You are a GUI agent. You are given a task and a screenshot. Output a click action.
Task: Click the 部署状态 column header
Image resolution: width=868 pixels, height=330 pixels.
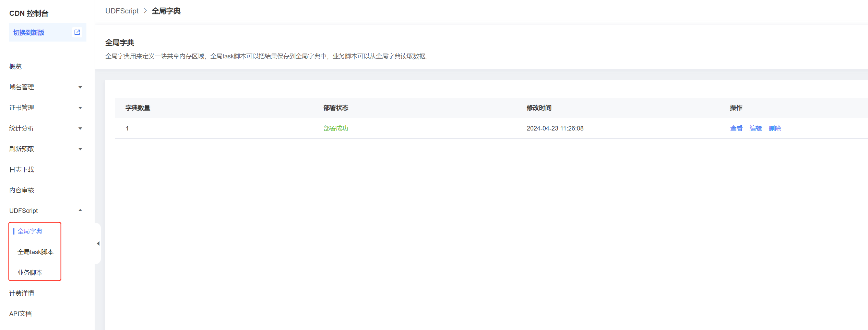click(x=336, y=108)
